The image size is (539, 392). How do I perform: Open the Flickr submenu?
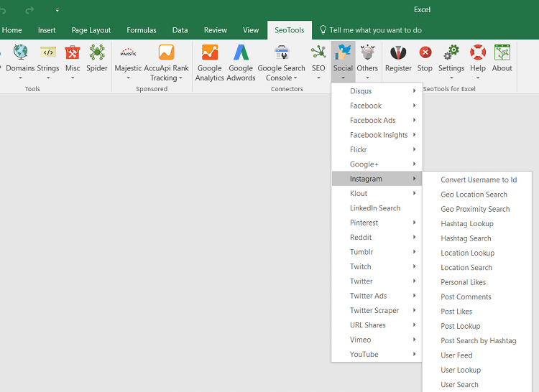click(x=377, y=149)
